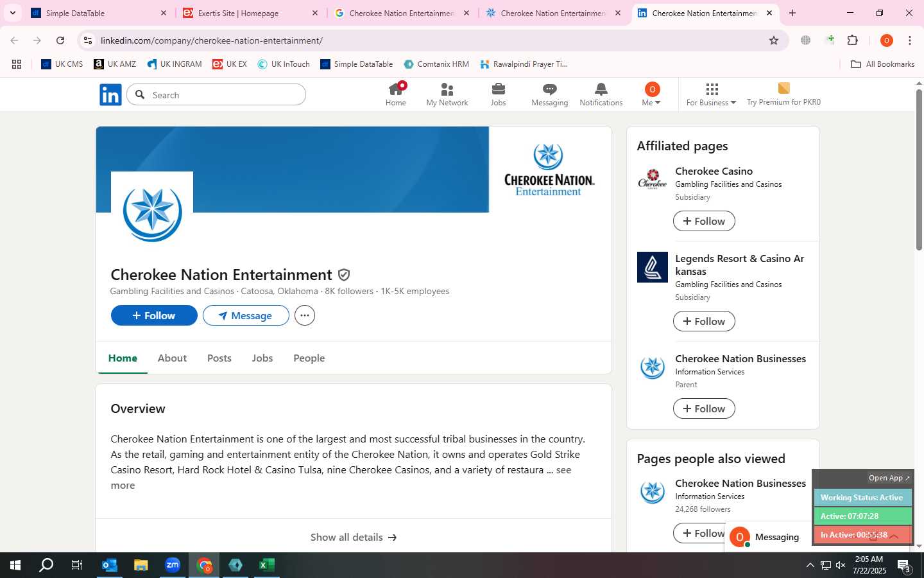Open Cherokee Casino page link
The width and height of the screenshot is (924, 578).
click(714, 171)
